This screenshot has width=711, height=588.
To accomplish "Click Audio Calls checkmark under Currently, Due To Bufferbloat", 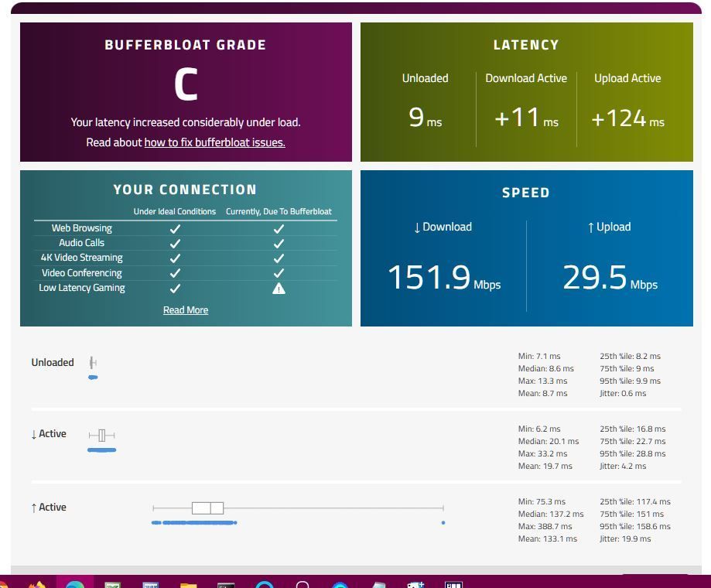I will tap(279, 243).
